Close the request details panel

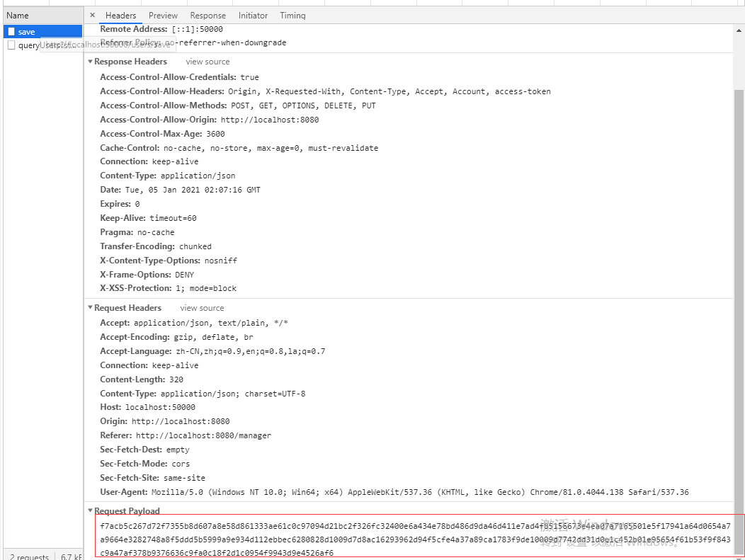(92, 16)
